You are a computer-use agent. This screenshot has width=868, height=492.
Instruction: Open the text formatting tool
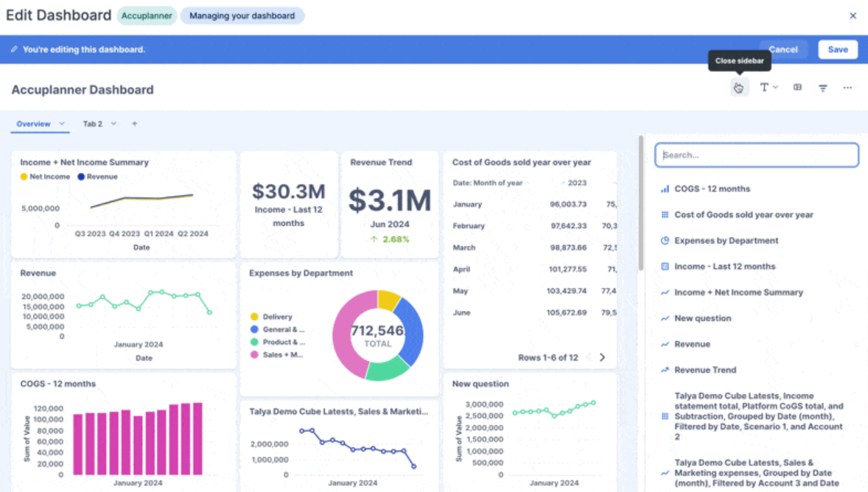pyautogui.click(x=764, y=87)
